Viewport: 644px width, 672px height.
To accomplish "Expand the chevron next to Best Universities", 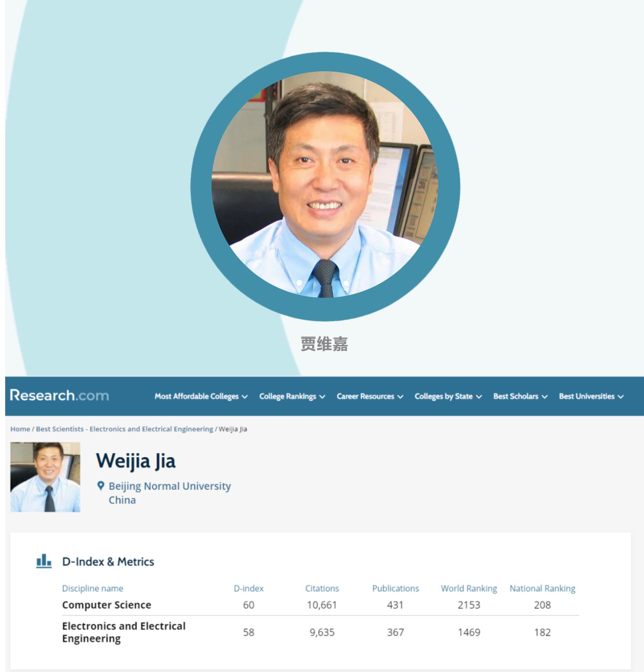I will point(621,397).
